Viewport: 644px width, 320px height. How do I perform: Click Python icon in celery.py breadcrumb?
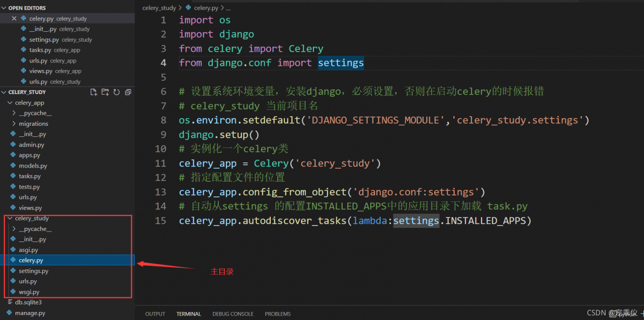189,8
